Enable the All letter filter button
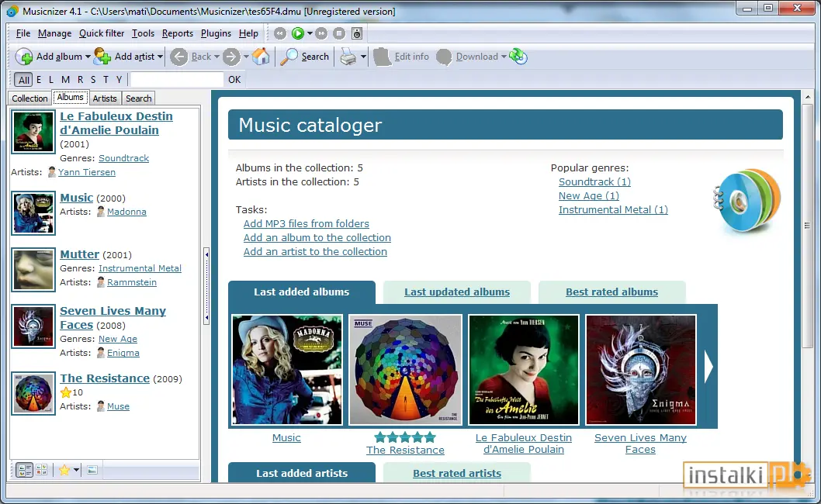 tap(23, 80)
